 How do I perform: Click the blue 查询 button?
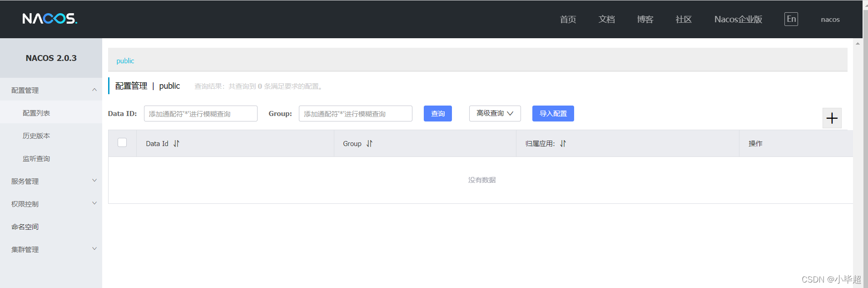[x=438, y=113]
